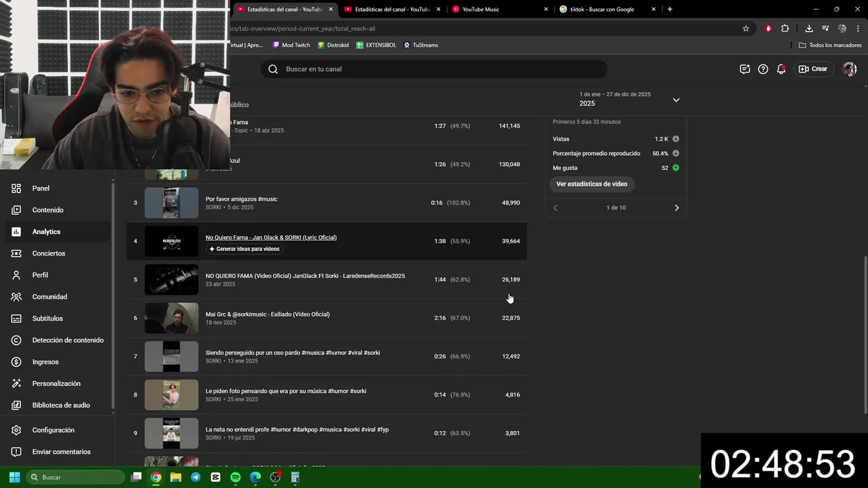Open Chrome extensions puzzle icon
Screen dimensions: 868x488
click(x=785, y=28)
